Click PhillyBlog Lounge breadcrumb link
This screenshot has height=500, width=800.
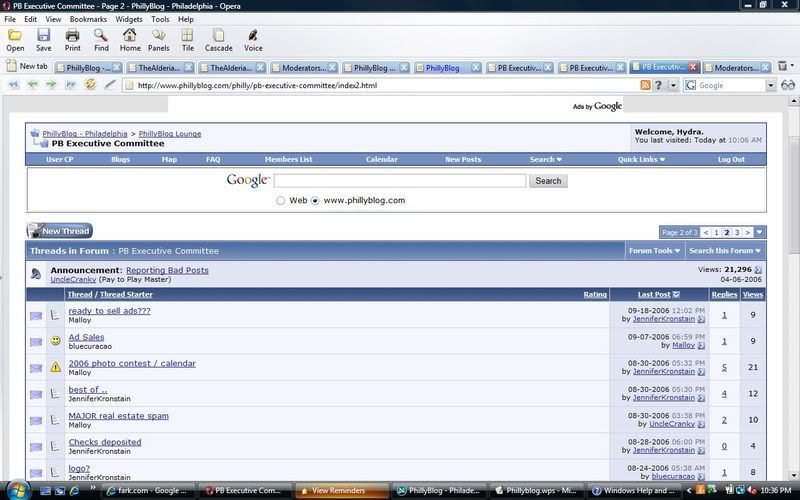click(x=170, y=134)
